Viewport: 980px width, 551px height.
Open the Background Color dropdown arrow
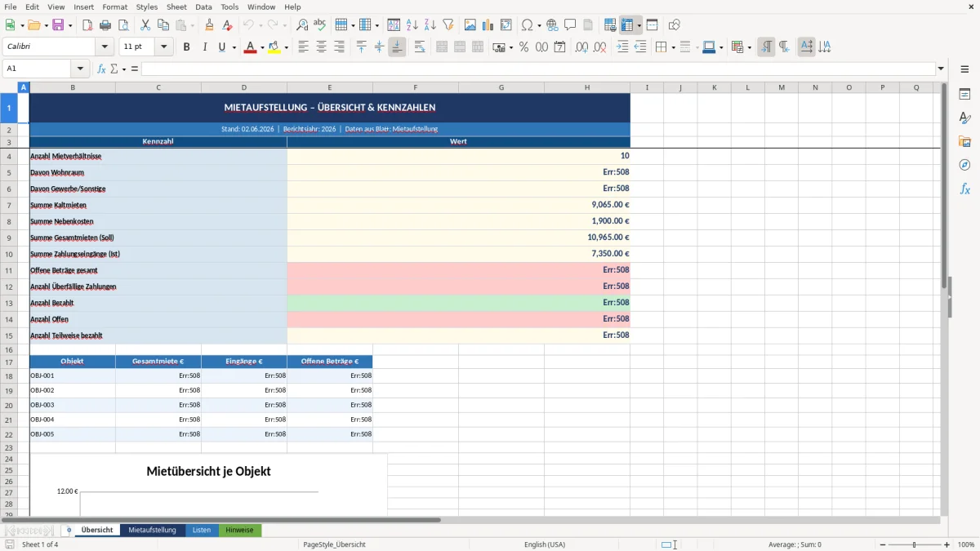pos(286,47)
